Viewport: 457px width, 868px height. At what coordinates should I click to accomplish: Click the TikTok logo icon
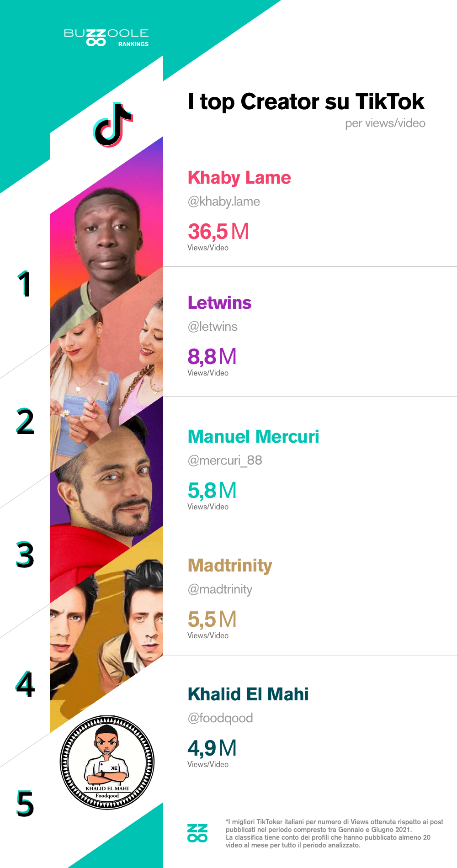click(112, 125)
